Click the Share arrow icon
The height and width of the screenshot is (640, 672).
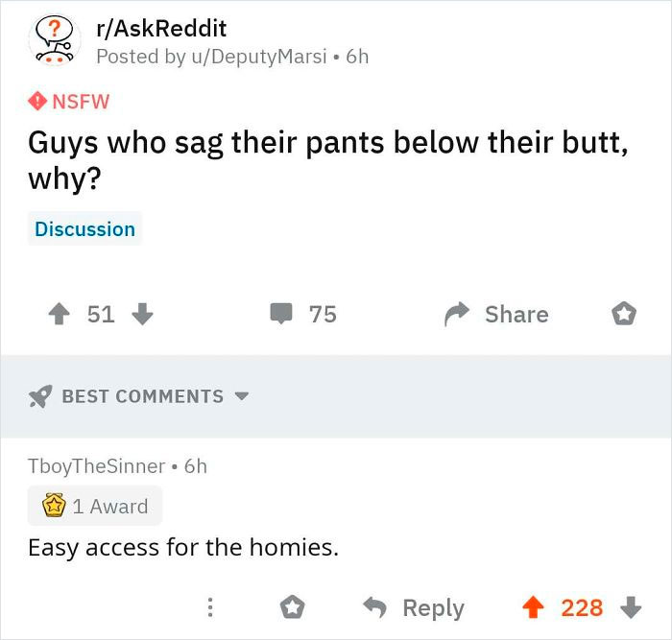[457, 314]
